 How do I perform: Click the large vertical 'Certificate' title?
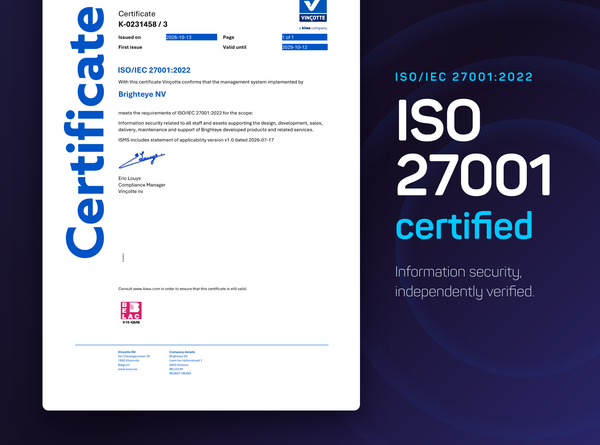tap(85, 132)
